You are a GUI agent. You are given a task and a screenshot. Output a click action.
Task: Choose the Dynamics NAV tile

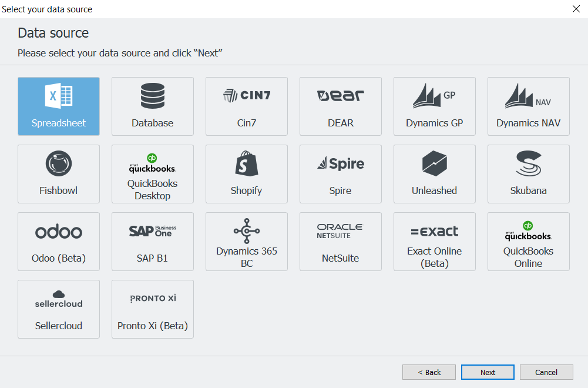pyautogui.click(x=529, y=106)
